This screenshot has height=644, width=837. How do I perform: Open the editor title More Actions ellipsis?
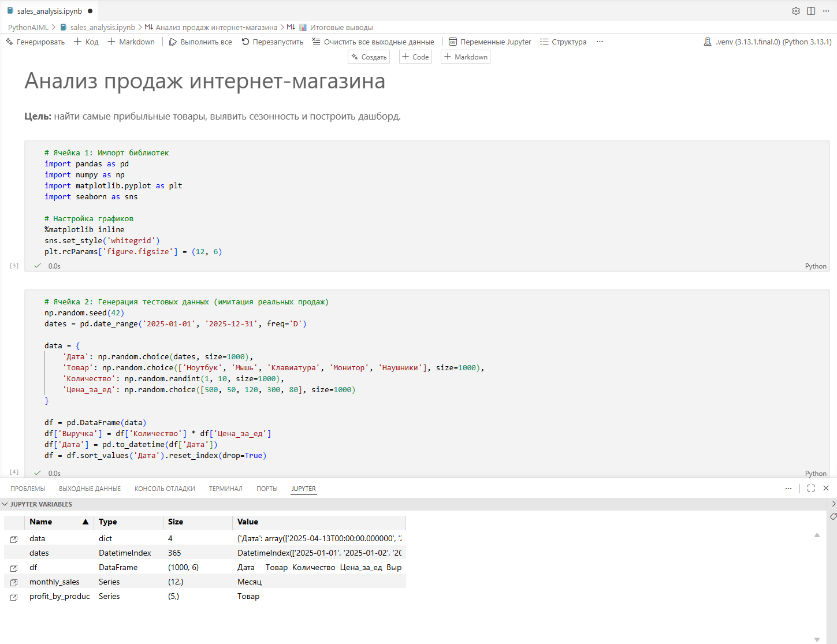tap(826, 11)
